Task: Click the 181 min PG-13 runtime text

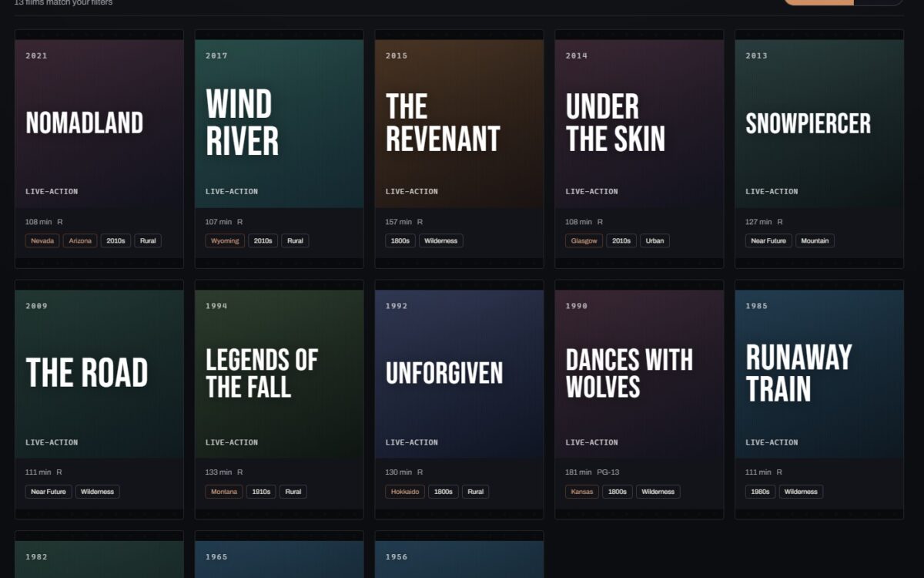Action: (592, 472)
